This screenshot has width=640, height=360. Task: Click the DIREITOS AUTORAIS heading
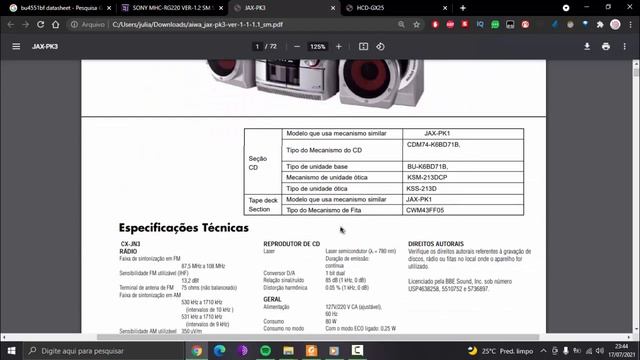coord(436,244)
